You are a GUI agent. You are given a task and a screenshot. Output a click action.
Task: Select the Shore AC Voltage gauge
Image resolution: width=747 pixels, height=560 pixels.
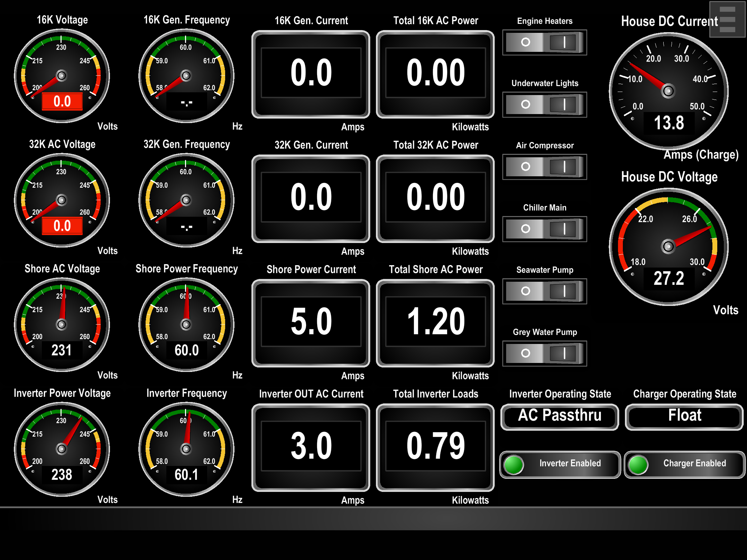tap(62, 325)
